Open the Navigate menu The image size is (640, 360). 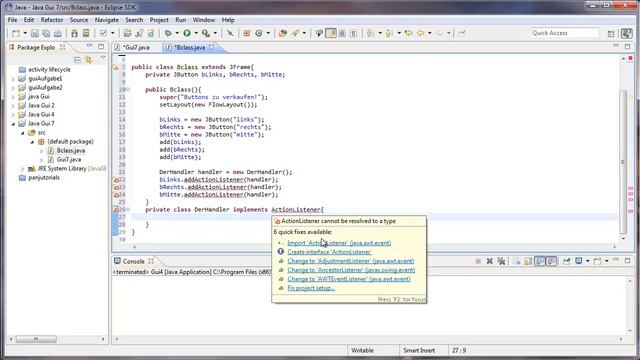pyautogui.click(x=107, y=20)
